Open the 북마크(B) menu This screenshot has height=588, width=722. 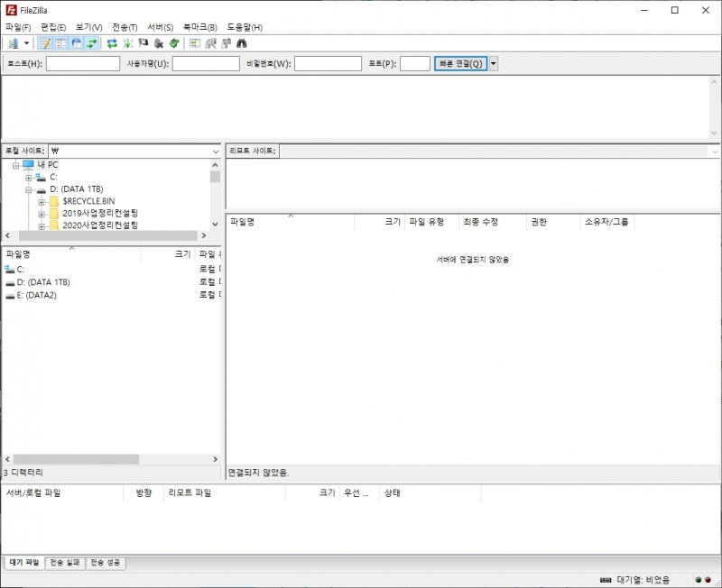(199, 27)
